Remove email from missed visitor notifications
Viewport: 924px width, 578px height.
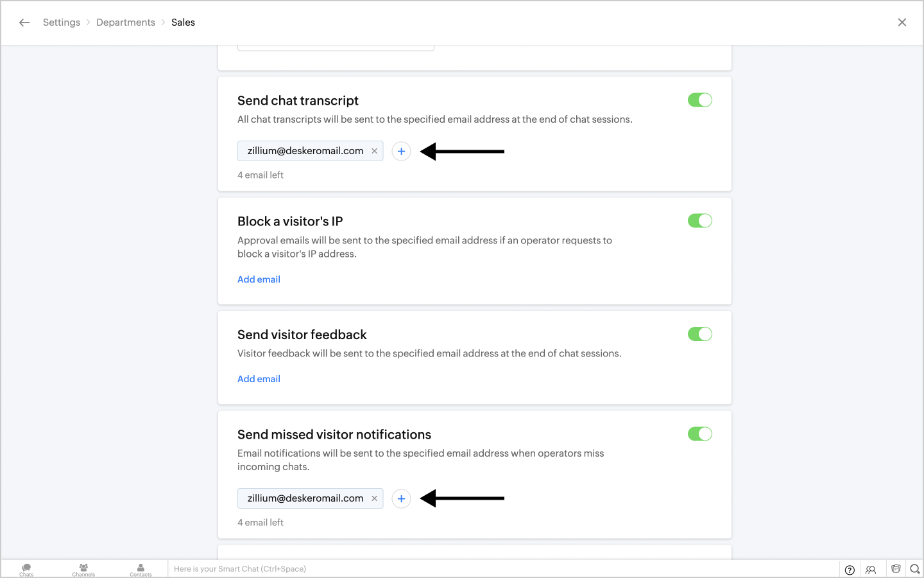pyautogui.click(x=375, y=498)
